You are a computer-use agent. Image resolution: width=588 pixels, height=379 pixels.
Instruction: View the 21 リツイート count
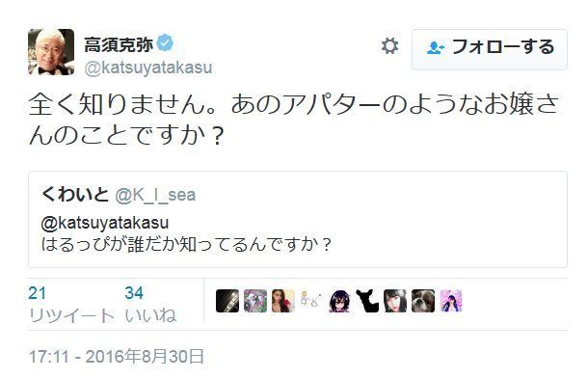point(71,304)
